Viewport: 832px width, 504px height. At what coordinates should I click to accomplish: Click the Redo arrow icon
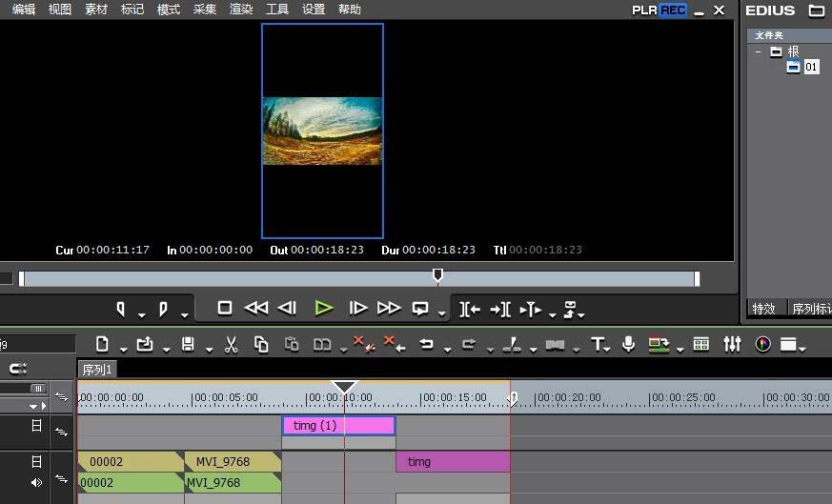[x=469, y=344]
